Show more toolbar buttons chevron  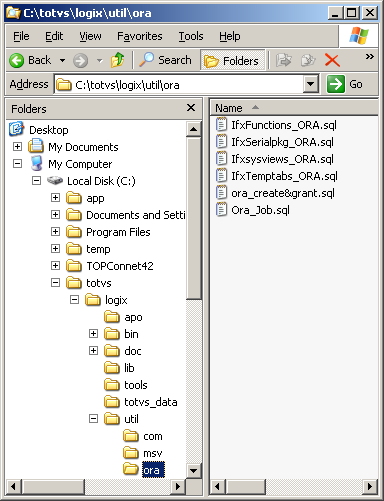[369, 56]
